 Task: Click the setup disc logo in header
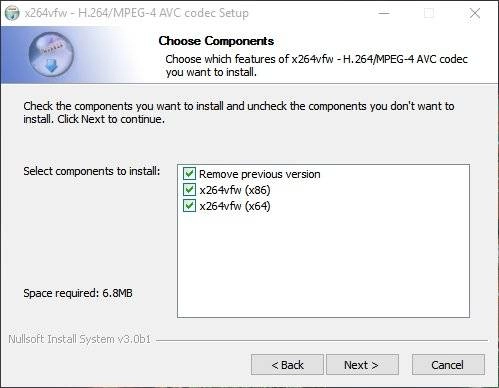[x=51, y=54]
